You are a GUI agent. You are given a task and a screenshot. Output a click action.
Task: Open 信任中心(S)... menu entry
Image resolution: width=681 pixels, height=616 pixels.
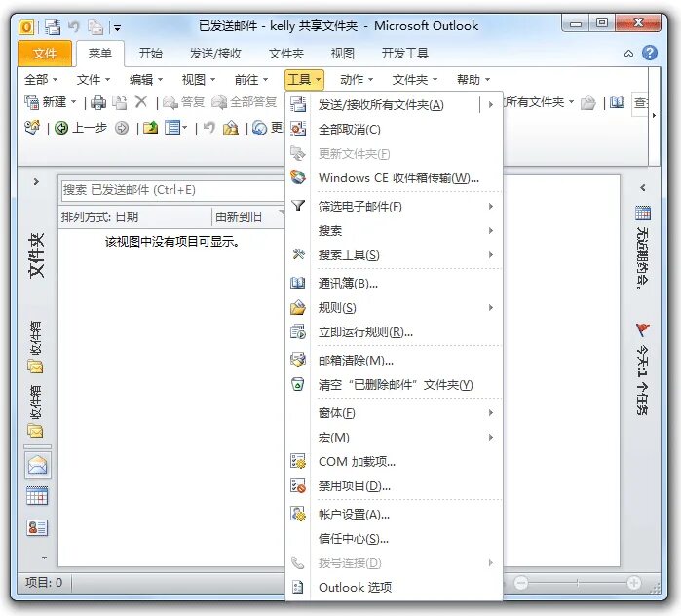(x=394, y=539)
